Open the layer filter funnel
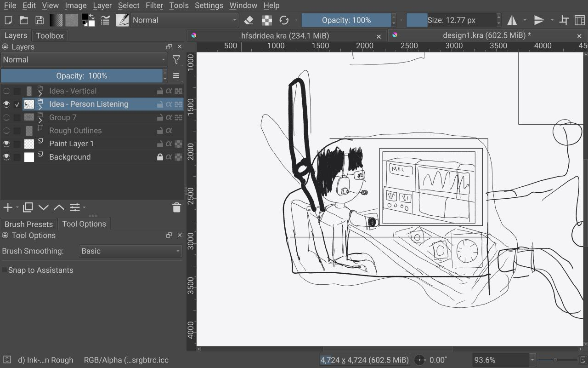Viewport: 588px width, 368px height. [x=176, y=60]
